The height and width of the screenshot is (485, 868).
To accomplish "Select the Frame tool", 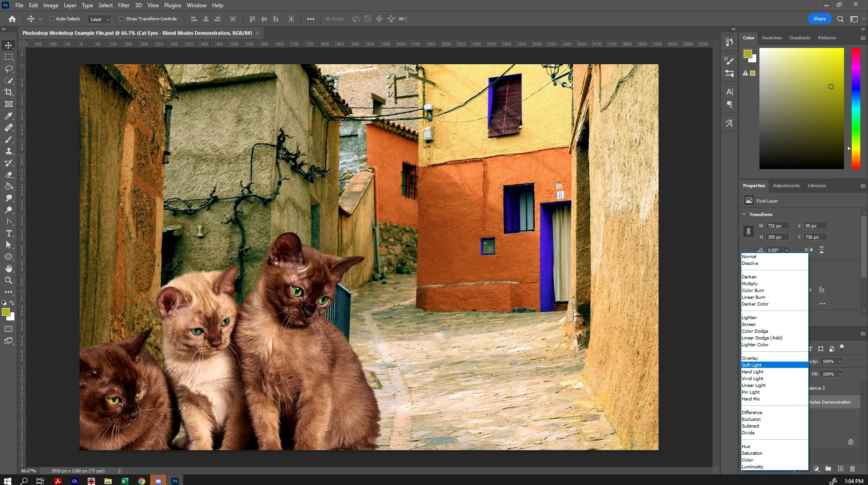I will 9,104.
